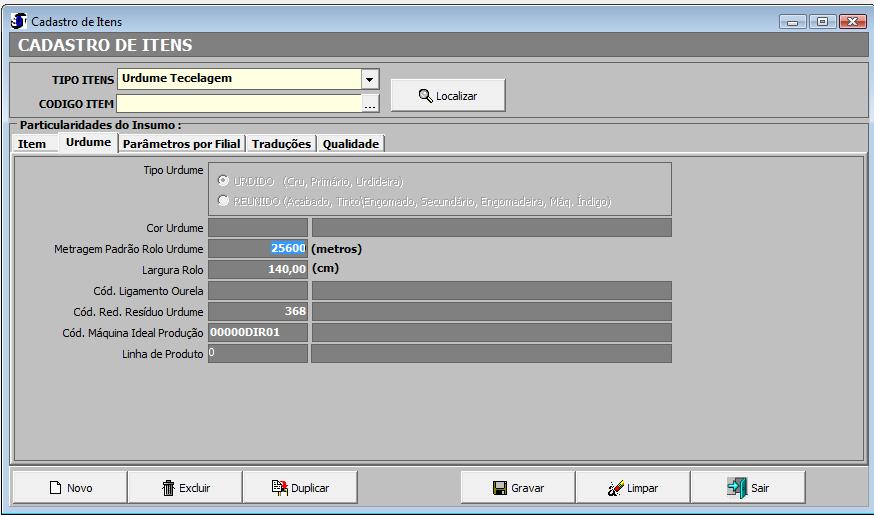This screenshot has width=874, height=515.
Task: Go to the Traduções tab
Action: (x=282, y=144)
